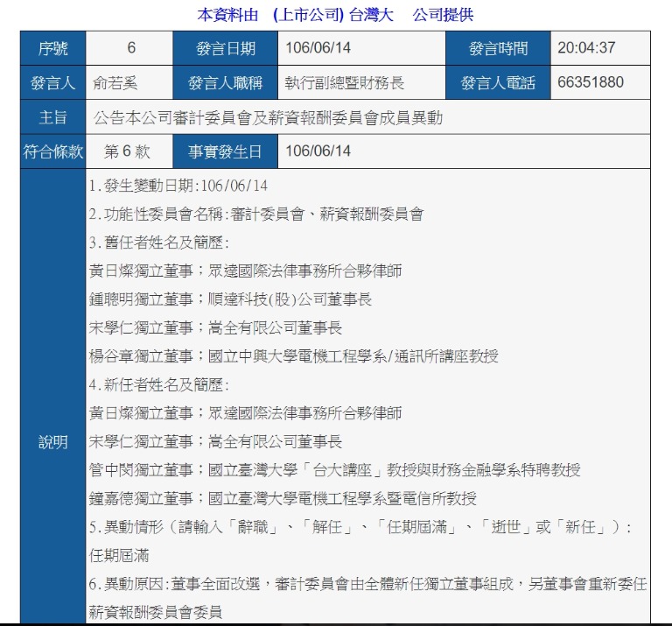Click the 主旨 label cell
Image resolution: width=672 pixels, height=626 pixels.
52,117
